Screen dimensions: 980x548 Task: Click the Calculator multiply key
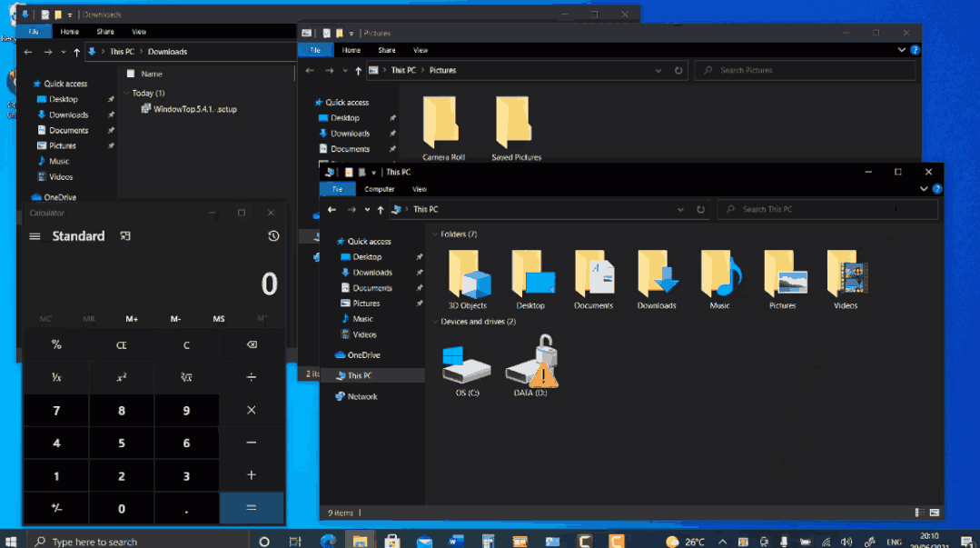point(252,411)
